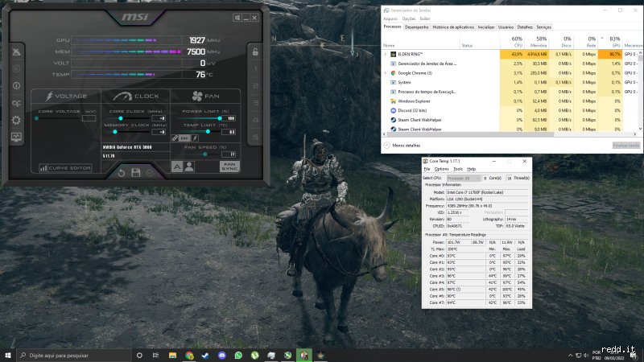
Task: Click the Fan Speed slider handle
Action: pyautogui.click(x=205, y=154)
